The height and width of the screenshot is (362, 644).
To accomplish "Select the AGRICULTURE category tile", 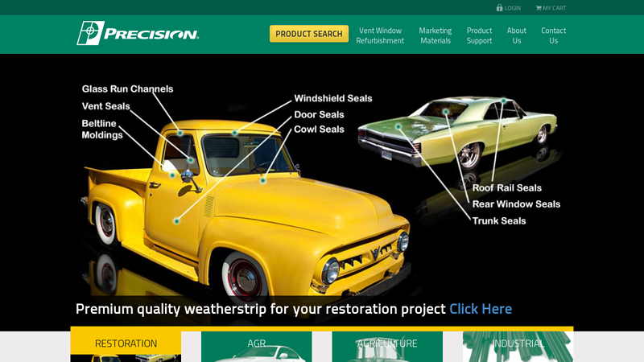I will (387, 347).
